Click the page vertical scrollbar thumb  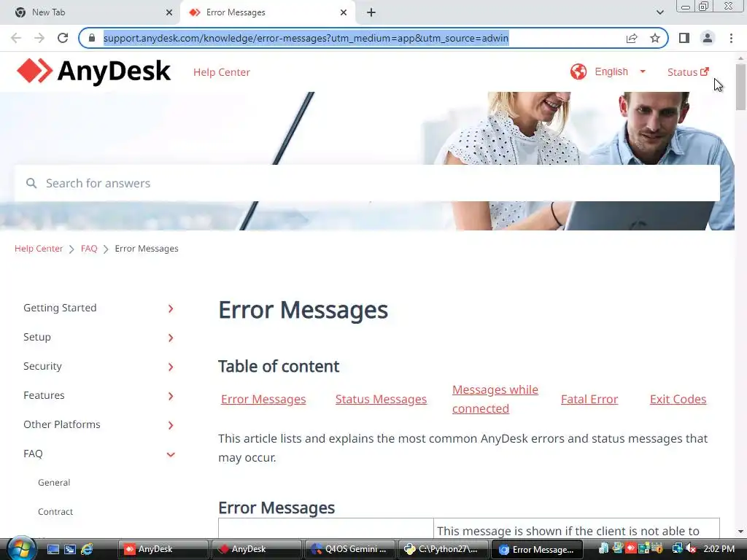pos(740,87)
